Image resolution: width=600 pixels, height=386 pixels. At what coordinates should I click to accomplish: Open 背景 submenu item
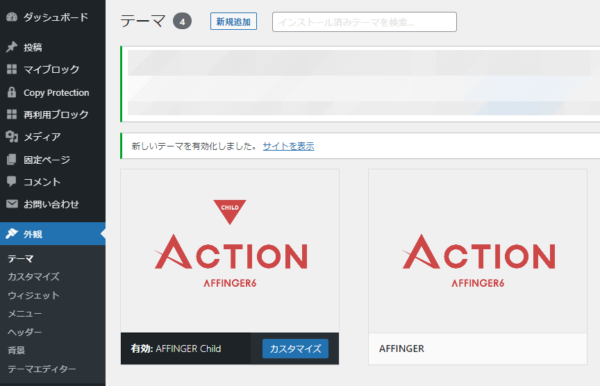(16, 350)
